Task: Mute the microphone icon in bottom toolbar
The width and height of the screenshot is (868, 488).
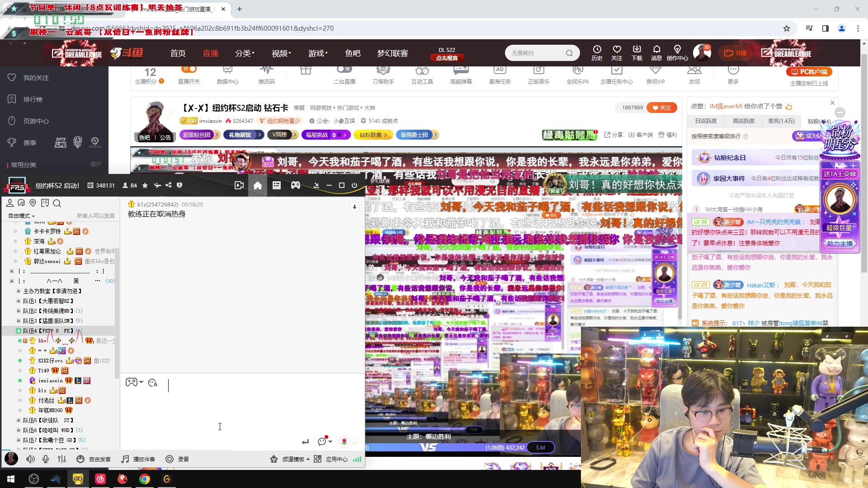Action: pos(45,459)
